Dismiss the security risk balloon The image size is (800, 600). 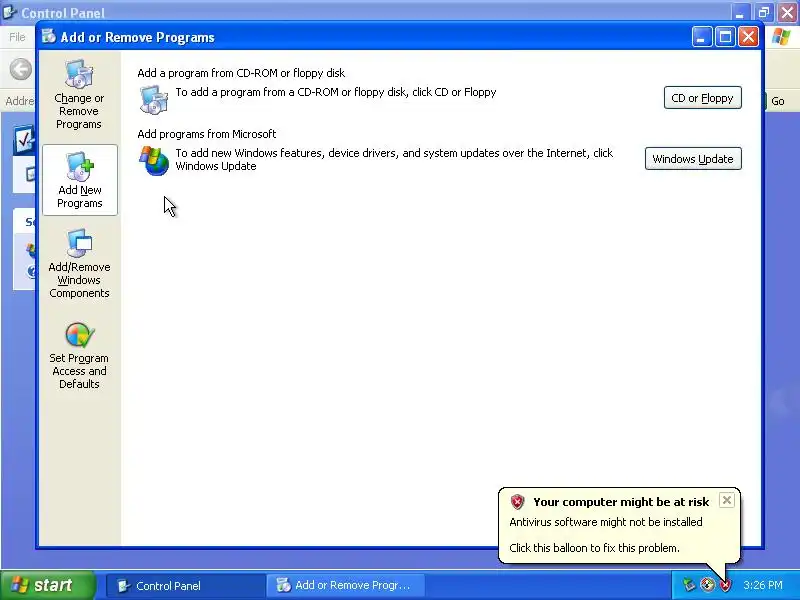tap(727, 500)
